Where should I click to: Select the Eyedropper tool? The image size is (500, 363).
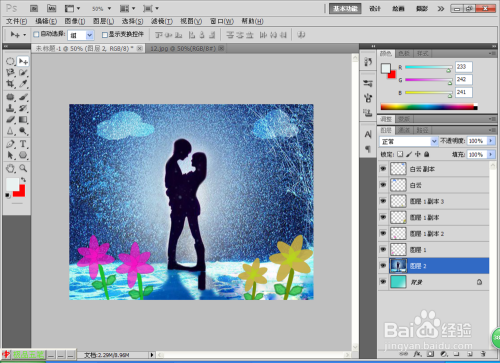click(x=23, y=83)
